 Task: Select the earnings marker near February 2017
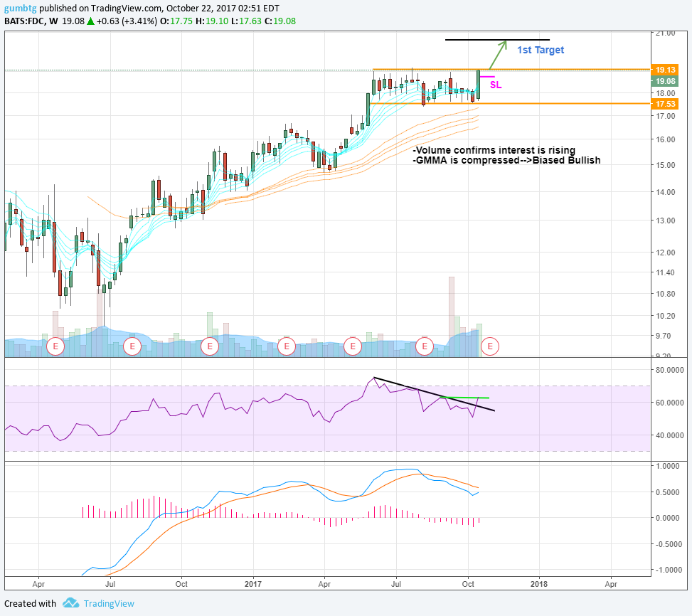click(x=287, y=346)
